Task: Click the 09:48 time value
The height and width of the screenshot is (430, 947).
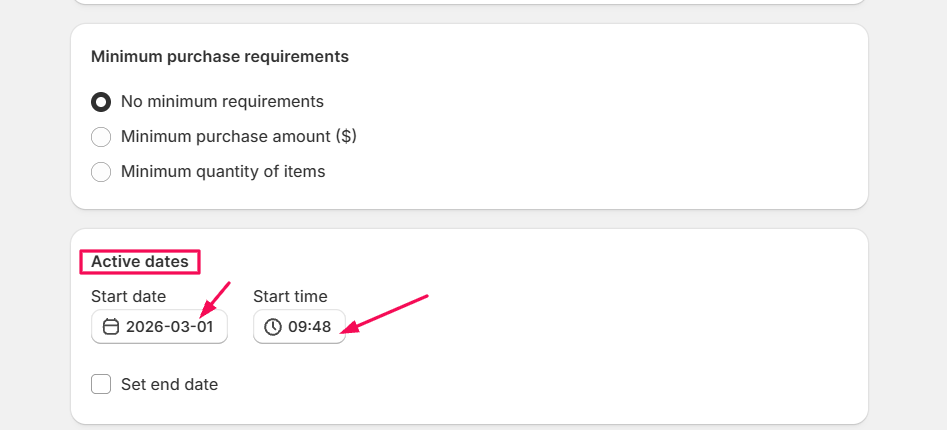Action: click(310, 327)
